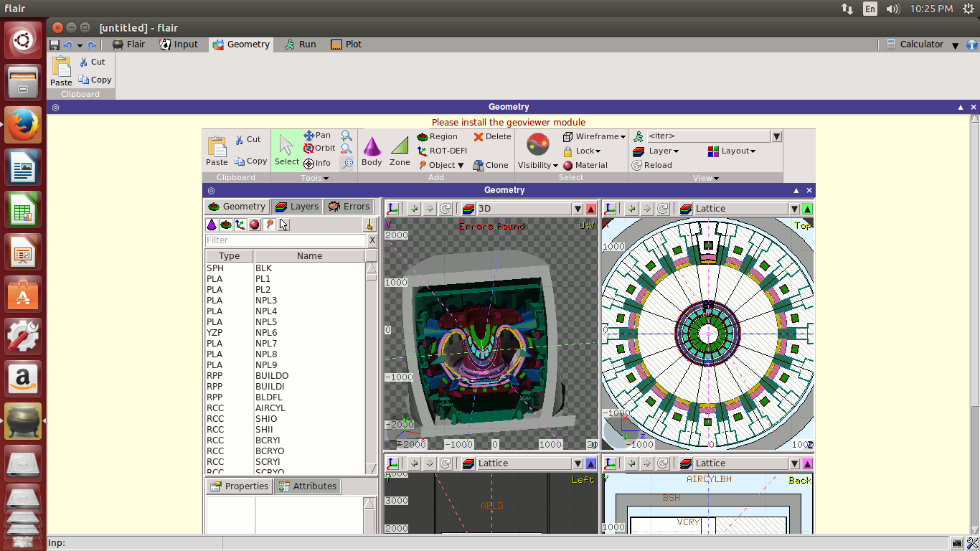The width and height of the screenshot is (980, 551).
Task: Select the AIRCYL row in the list
Action: pos(286,408)
